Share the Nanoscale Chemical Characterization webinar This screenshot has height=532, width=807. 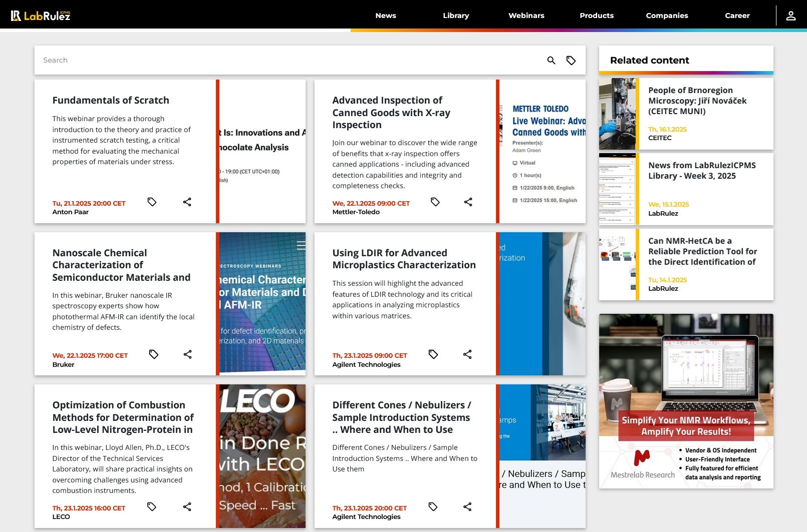pyautogui.click(x=188, y=354)
